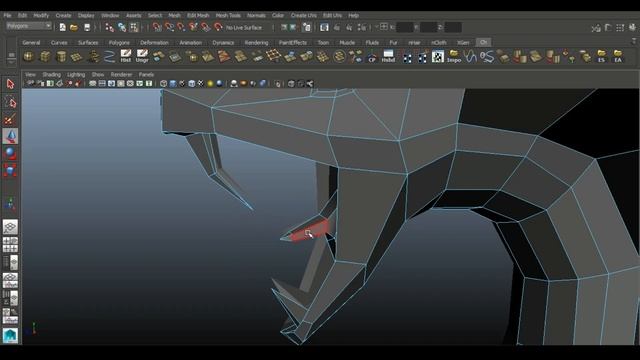Switch to the nCloth shelf tab
Image resolution: width=640 pixels, height=360 pixels.
(x=439, y=42)
